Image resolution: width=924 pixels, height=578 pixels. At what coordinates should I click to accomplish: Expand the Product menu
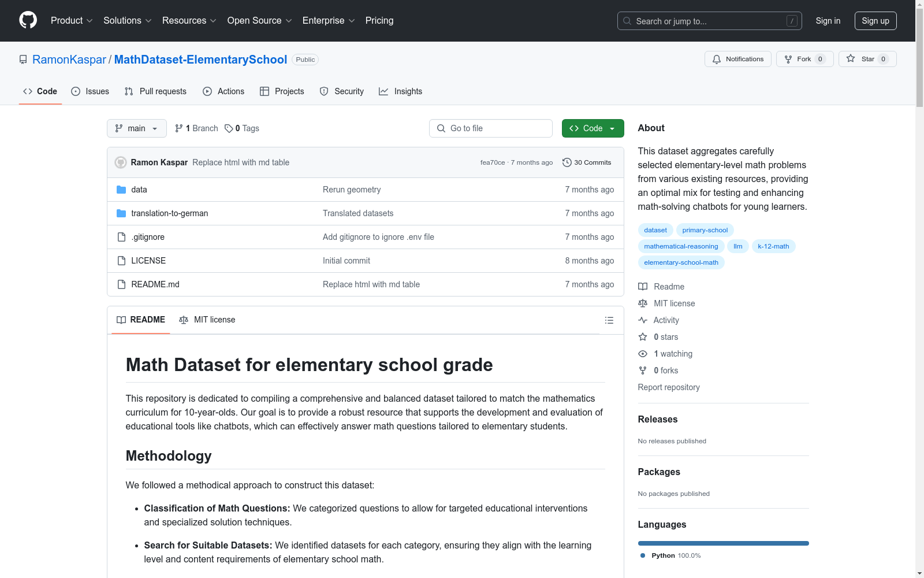point(72,21)
